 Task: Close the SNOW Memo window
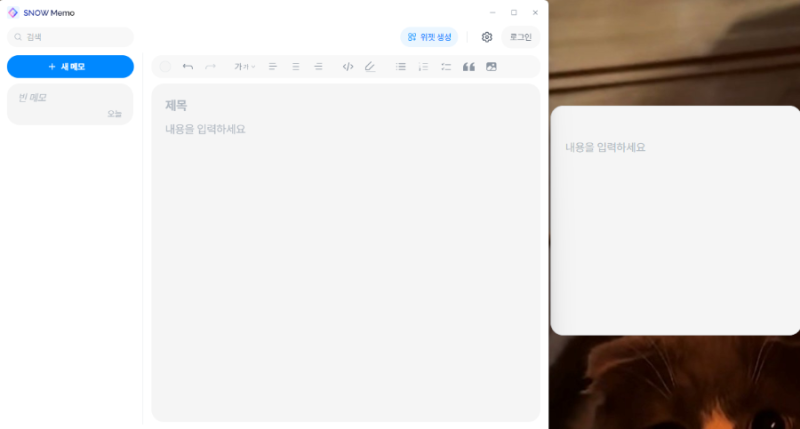(x=535, y=13)
